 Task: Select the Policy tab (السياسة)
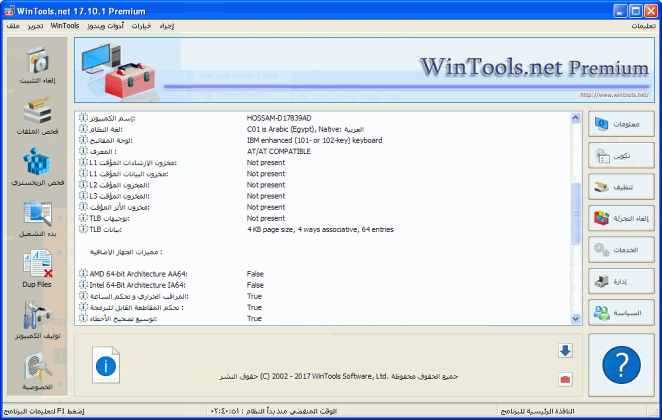pos(621,313)
